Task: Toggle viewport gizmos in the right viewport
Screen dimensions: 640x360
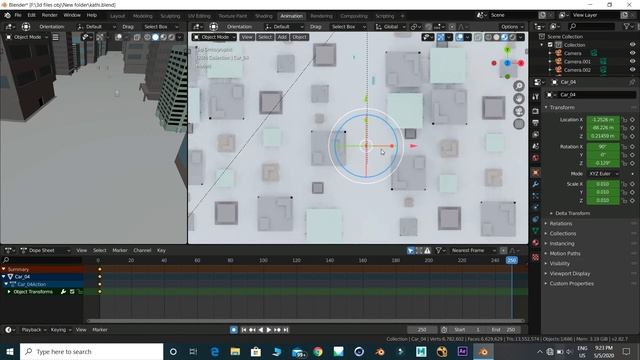Action: click(x=441, y=37)
